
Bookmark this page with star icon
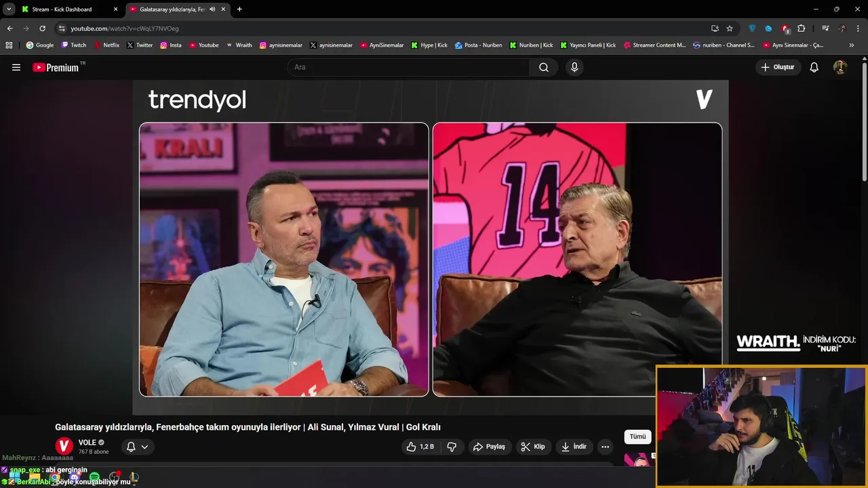[730, 28]
